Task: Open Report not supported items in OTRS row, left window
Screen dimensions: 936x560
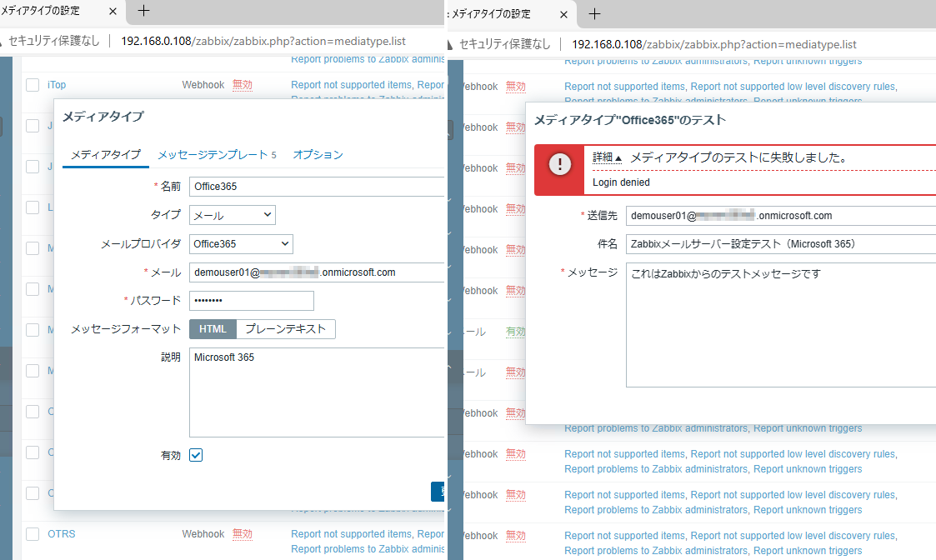Action: tap(351, 533)
